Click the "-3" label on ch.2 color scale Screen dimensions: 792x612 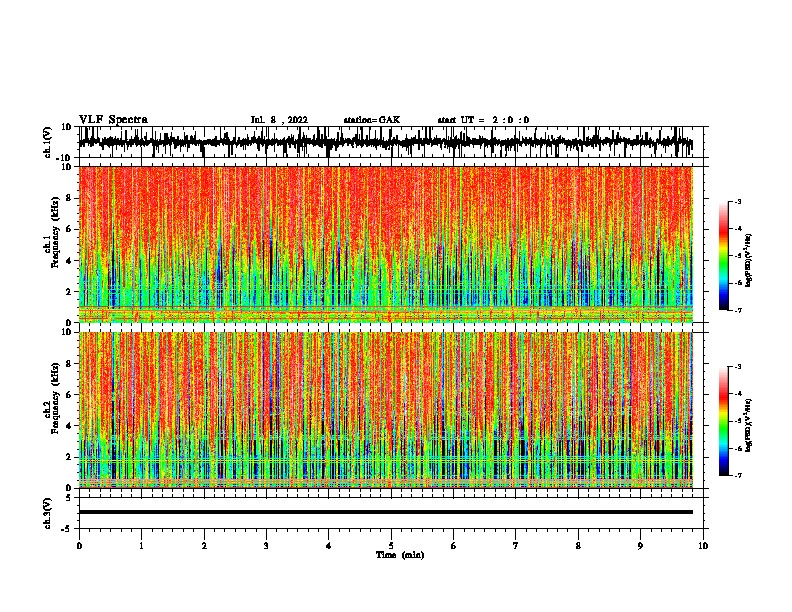point(737,367)
